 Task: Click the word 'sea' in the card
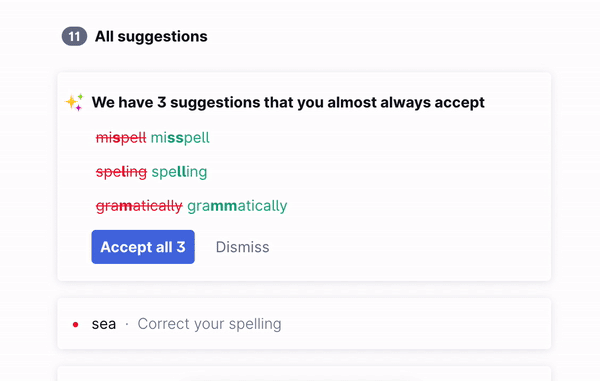coord(104,324)
